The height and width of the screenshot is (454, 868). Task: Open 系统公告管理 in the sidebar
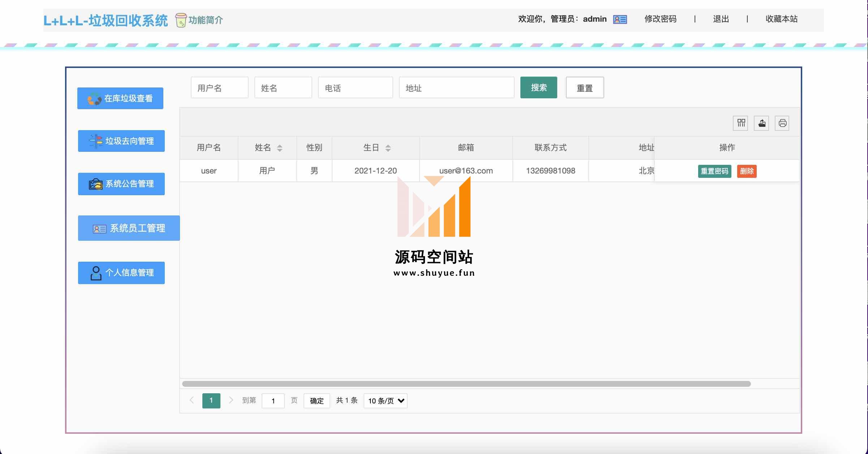[x=121, y=184]
